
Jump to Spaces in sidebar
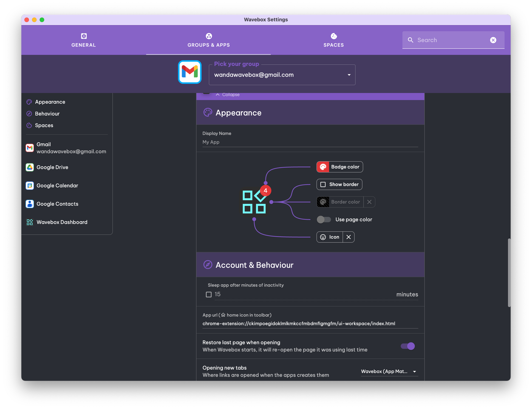click(x=44, y=125)
